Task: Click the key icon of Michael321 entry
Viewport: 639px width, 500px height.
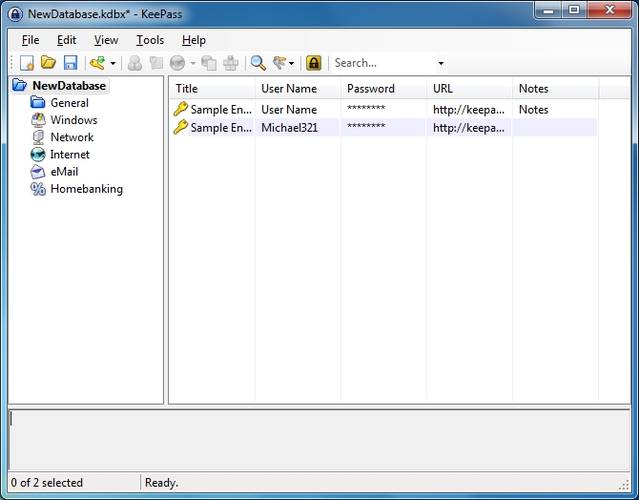Action: click(x=181, y=127)
